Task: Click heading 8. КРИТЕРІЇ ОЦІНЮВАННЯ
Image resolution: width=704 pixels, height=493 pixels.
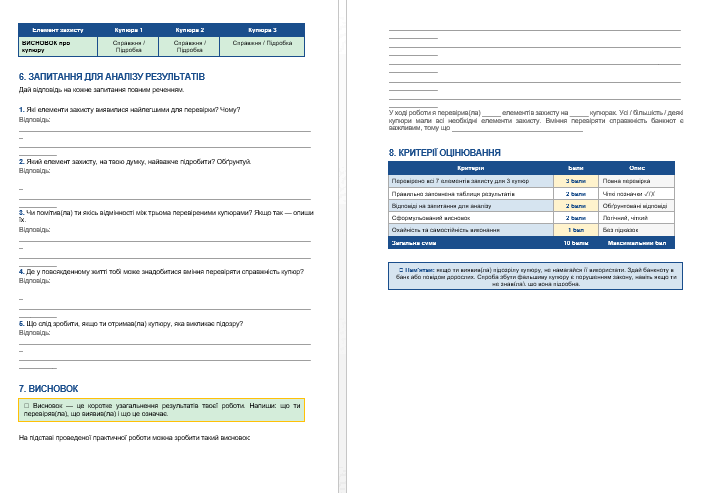Action: [444, 153]
